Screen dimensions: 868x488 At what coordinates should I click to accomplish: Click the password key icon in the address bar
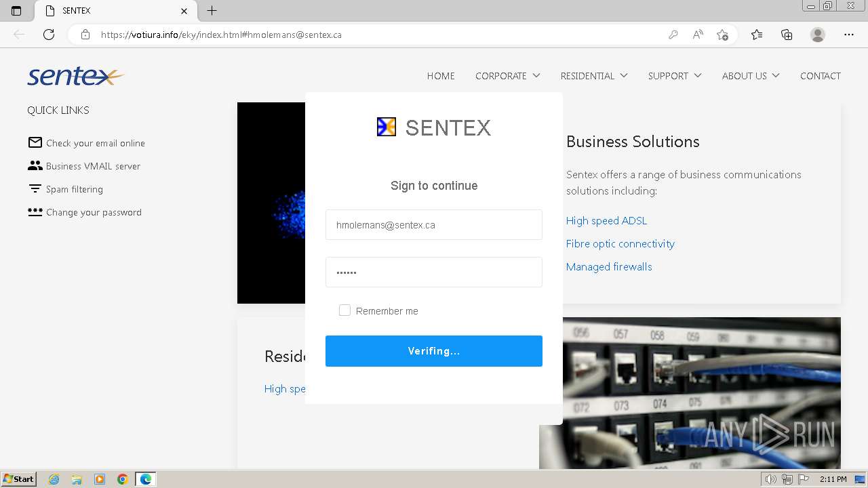tap(673, 35)
